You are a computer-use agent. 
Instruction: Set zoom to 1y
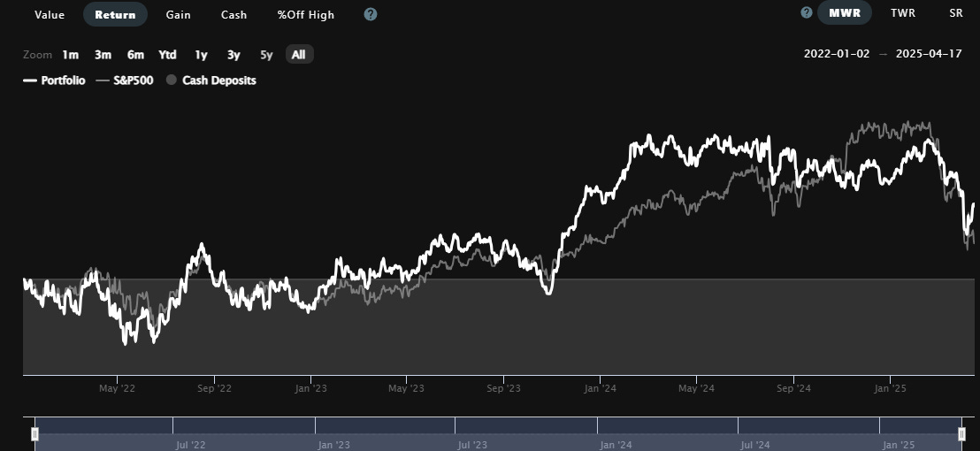pos(201,54)
